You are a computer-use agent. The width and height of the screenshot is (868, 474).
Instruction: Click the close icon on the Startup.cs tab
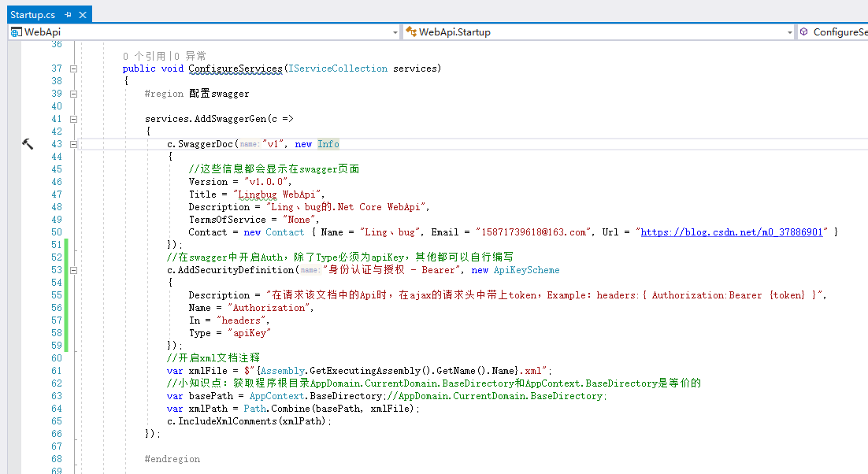pyautogui.click(x=82, y=14)
